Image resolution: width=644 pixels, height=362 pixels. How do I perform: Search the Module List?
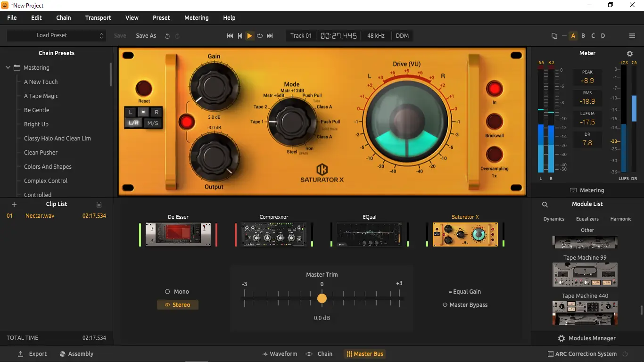(x=545, y=205)
